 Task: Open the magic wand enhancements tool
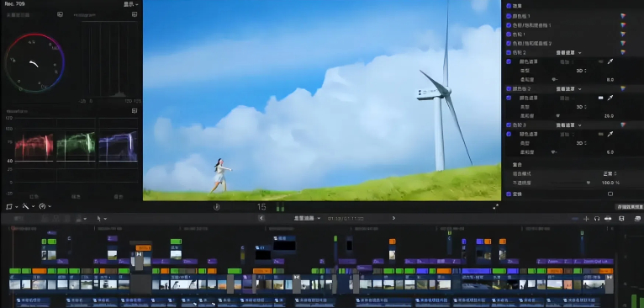point(27,206)
